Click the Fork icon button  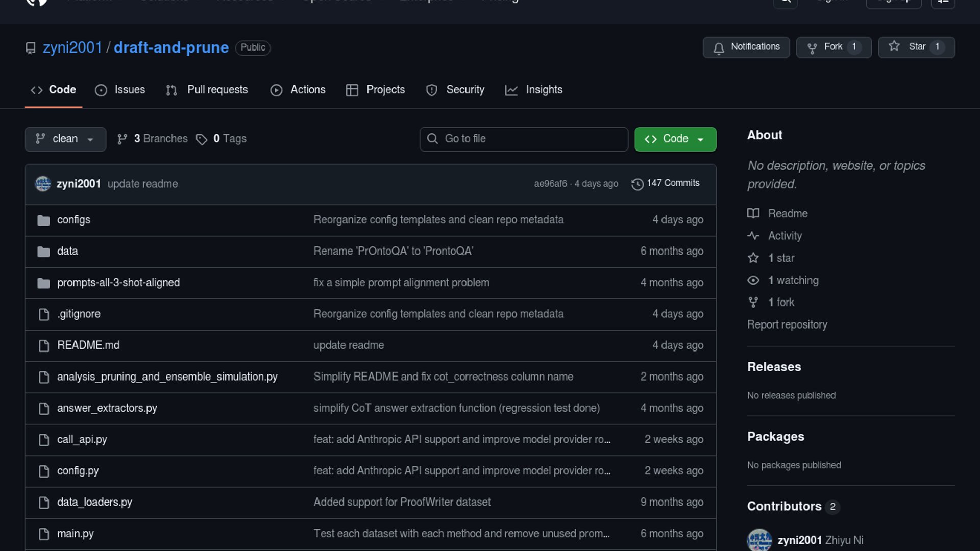[x=812, y=48]
